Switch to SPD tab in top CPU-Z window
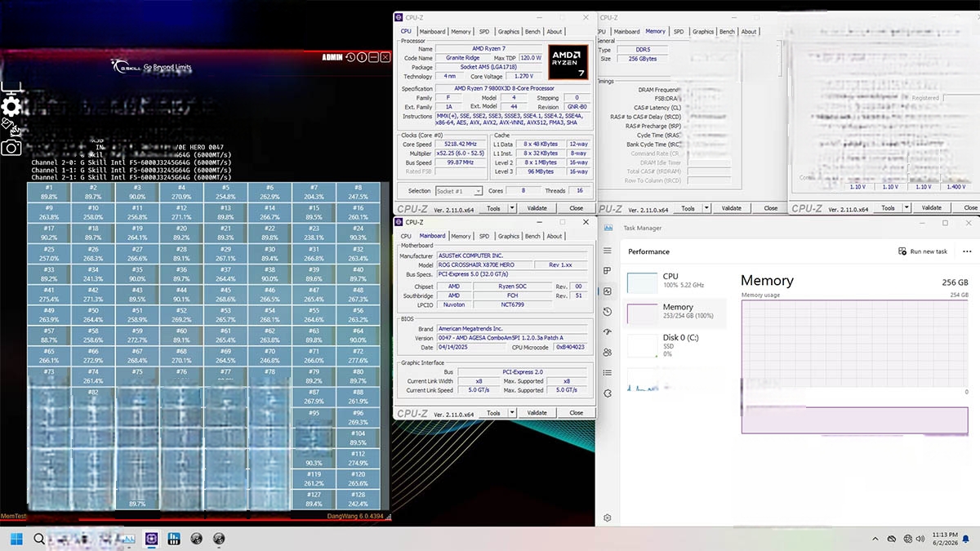Screen dimensions: 980x551 click(x=483, y=32)
